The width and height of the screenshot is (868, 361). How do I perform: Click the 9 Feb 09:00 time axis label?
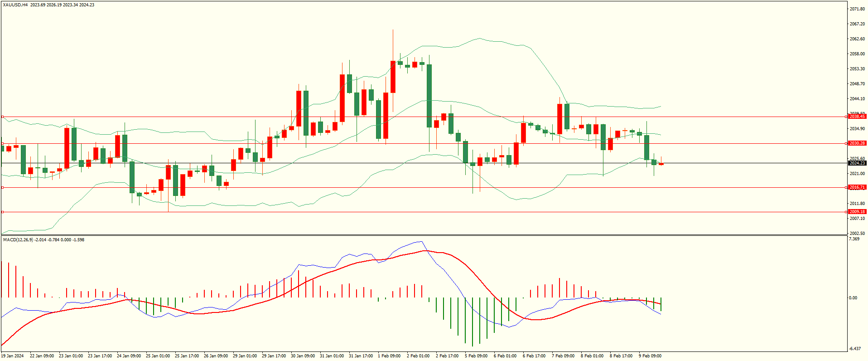click(x=650, y=356)
